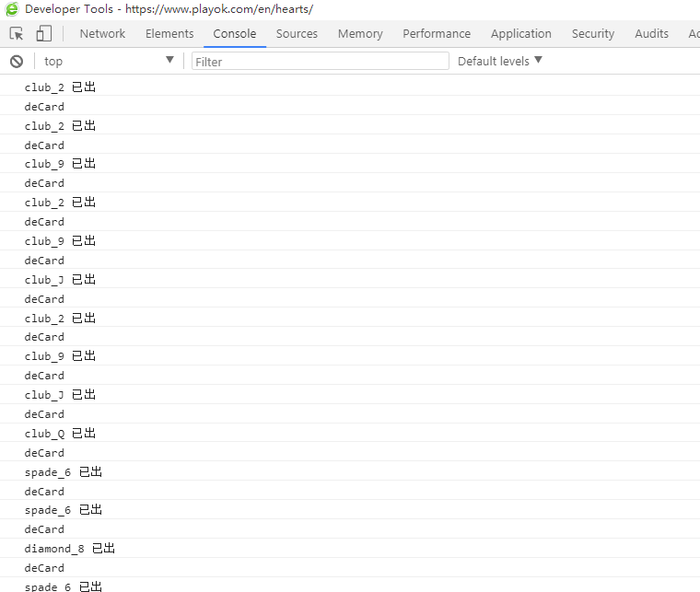
Task: Open the Network tab
Action: point(102,33)
